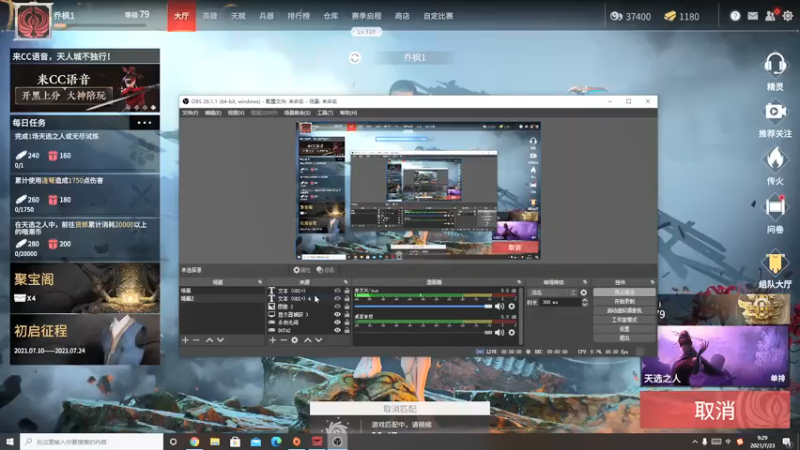The height and width of the screenshot is (450, 800).
Task: Open the game friends icon
Action: pyautogui.click(x=770, y=16)
